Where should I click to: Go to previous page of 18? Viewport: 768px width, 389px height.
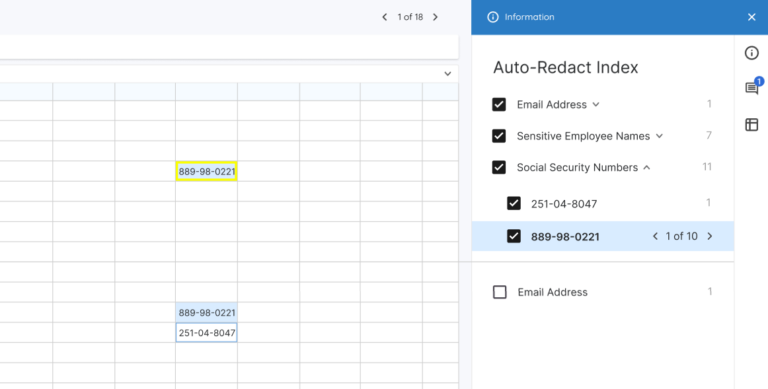pyautogui.click(x=384, y=17)
